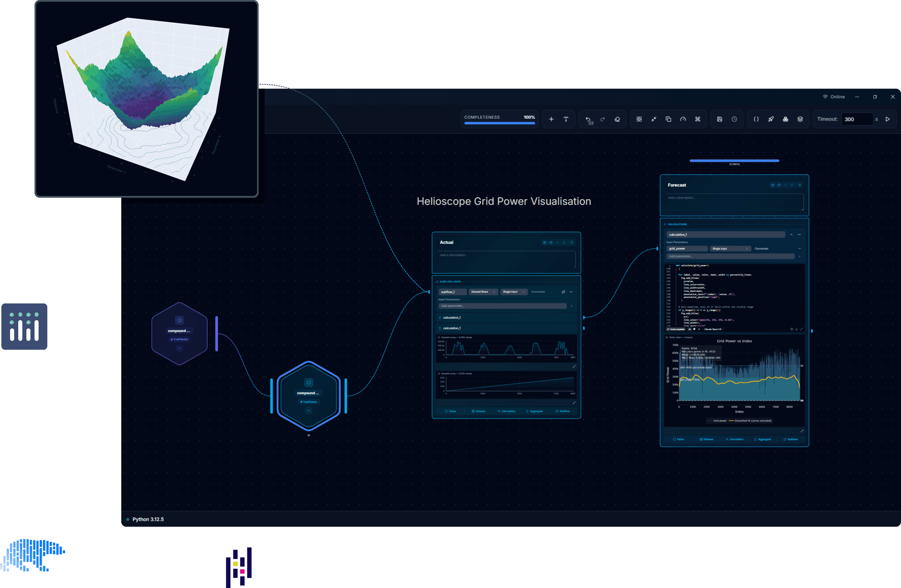
Task: Toggle the loop icon on subflow_1 row
Action: click(x=563, y=292)
